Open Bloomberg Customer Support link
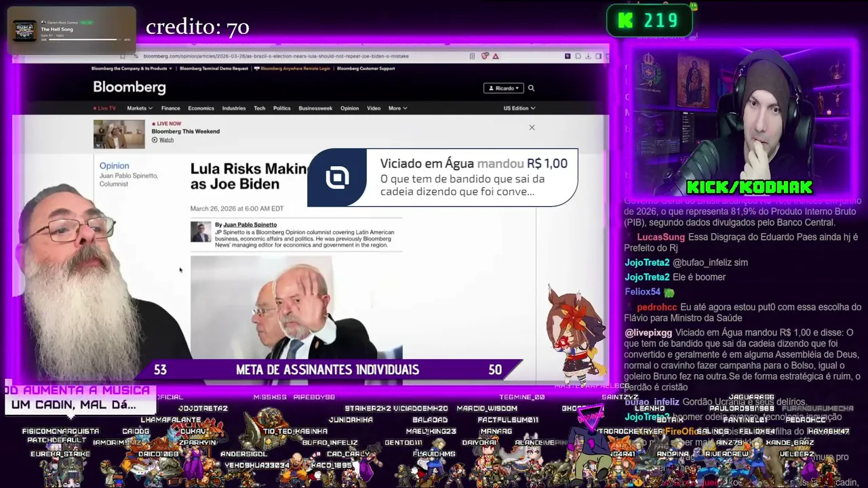The height and width of the screenshot is (488, 868). (x=366, y=68)
